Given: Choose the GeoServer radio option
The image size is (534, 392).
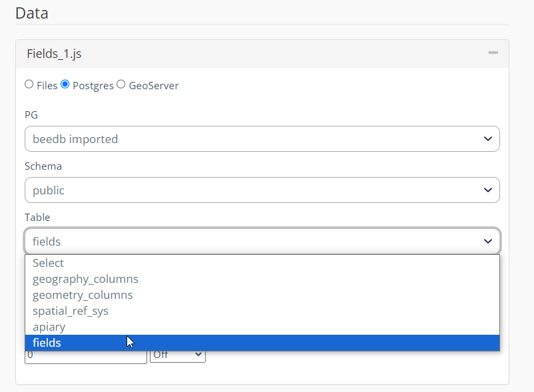Looking at the screenshot, I should click(x=121, y=85).
